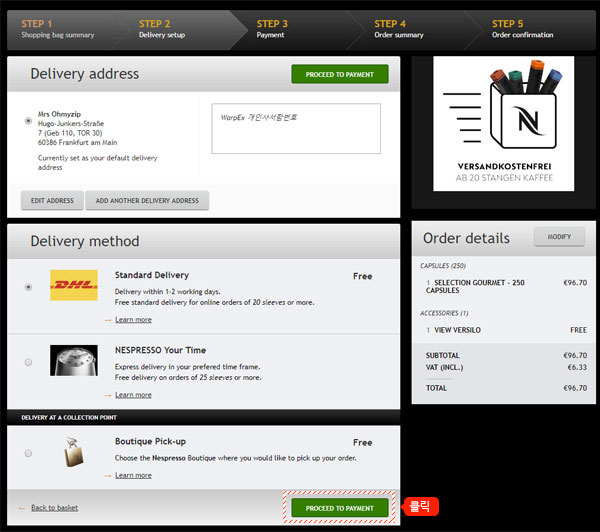Click Add Another Delivery Address button

pos(147,200)
